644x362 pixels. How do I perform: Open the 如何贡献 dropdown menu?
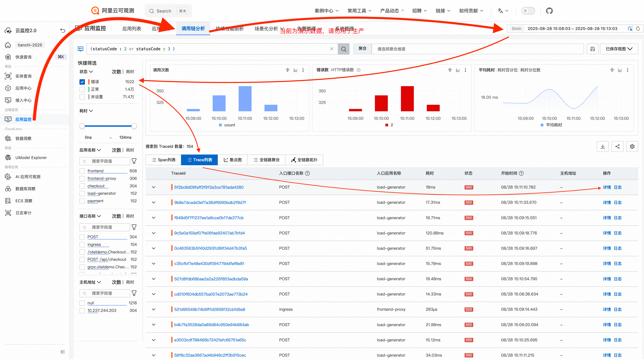471,11
